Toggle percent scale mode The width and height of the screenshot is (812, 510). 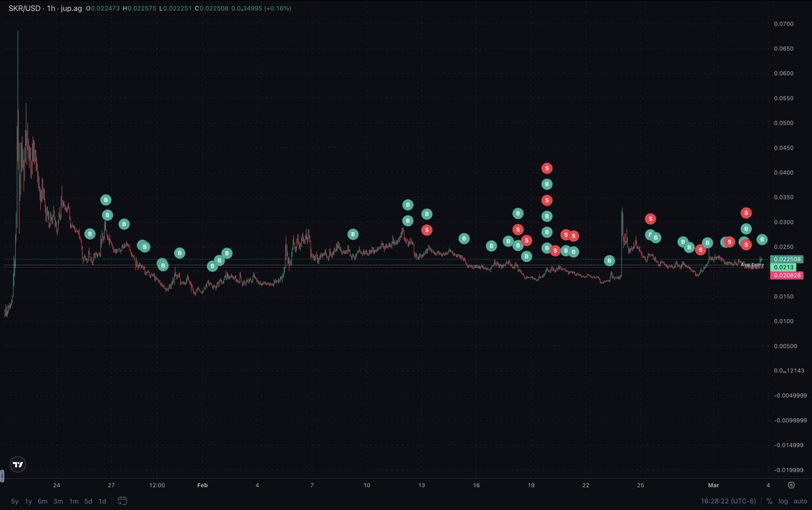pos(769,501)
